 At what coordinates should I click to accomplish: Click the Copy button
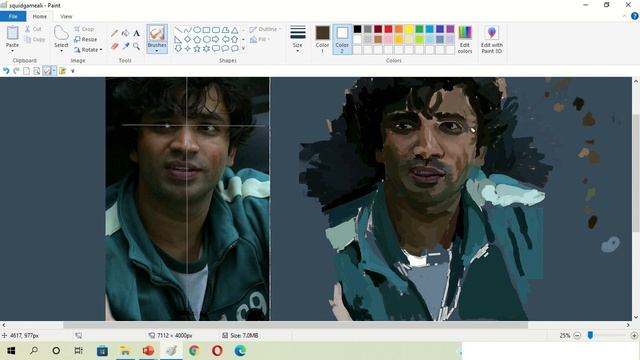pyautogui.click(x=35, y=39)
